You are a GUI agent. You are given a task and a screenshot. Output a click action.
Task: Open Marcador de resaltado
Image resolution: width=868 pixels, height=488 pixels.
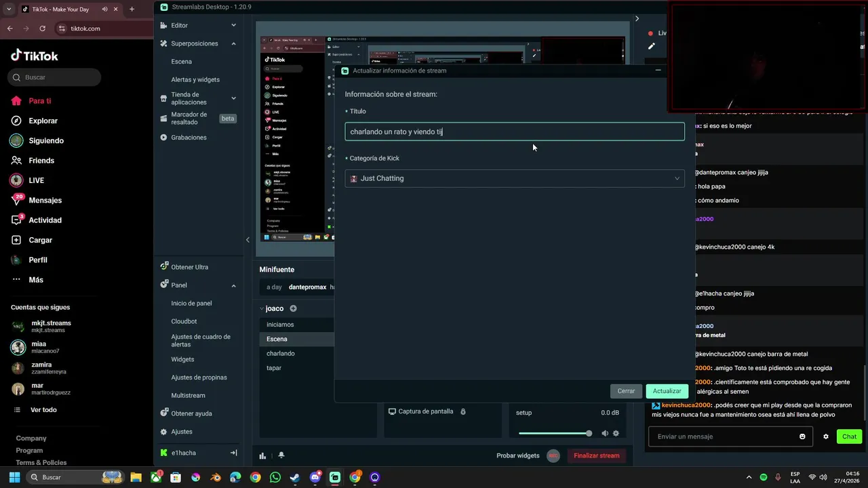pyautogui.click(x=189, y=119)
